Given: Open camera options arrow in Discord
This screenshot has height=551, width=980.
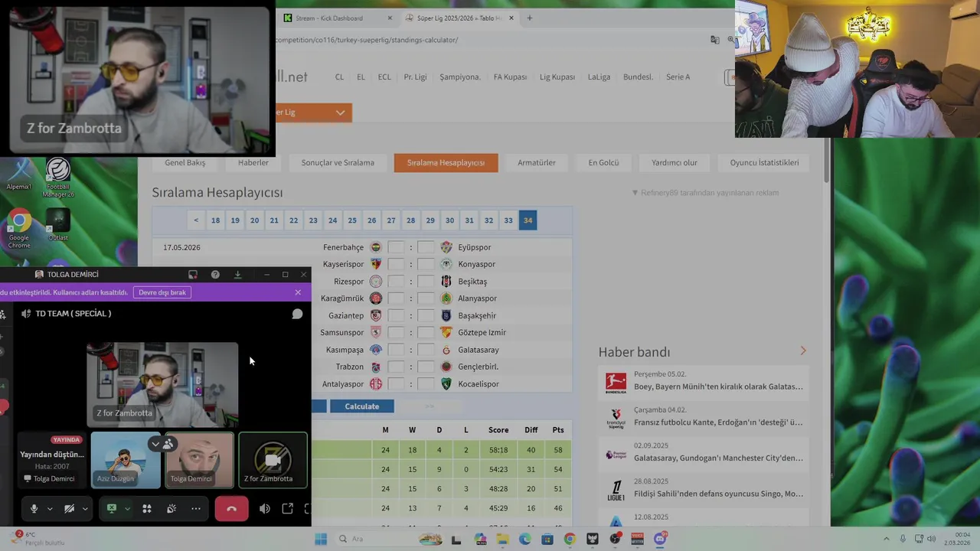Looking at the screenshot, I should [x=85, y=509].
